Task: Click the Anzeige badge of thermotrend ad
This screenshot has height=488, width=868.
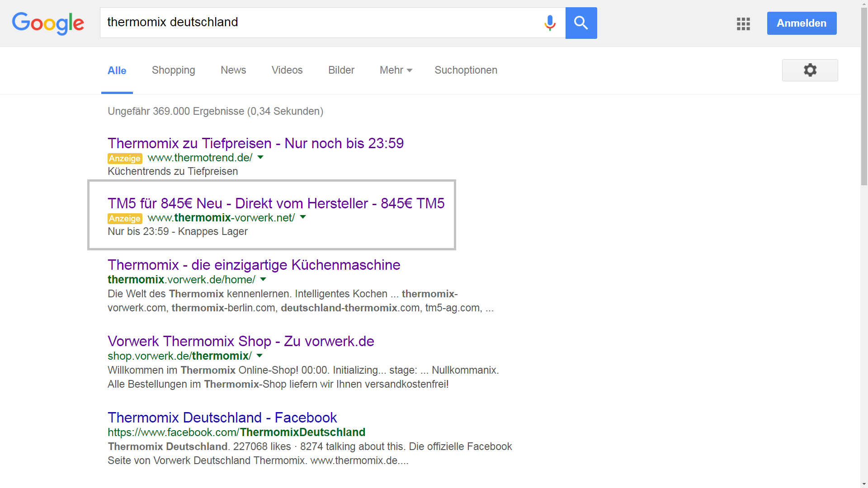Action: click(125, 159)
